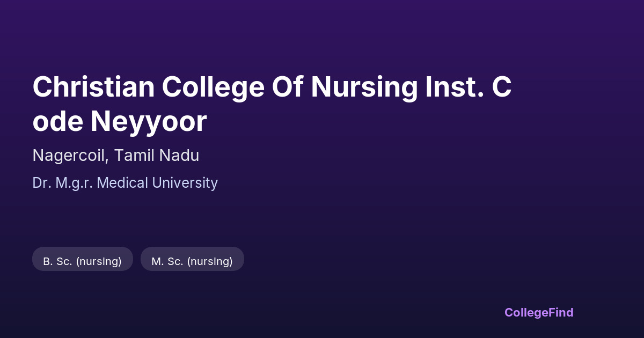Click "Neyyoor" in the college title
Viewport: 644px width, 338px height.
[148, 121]
